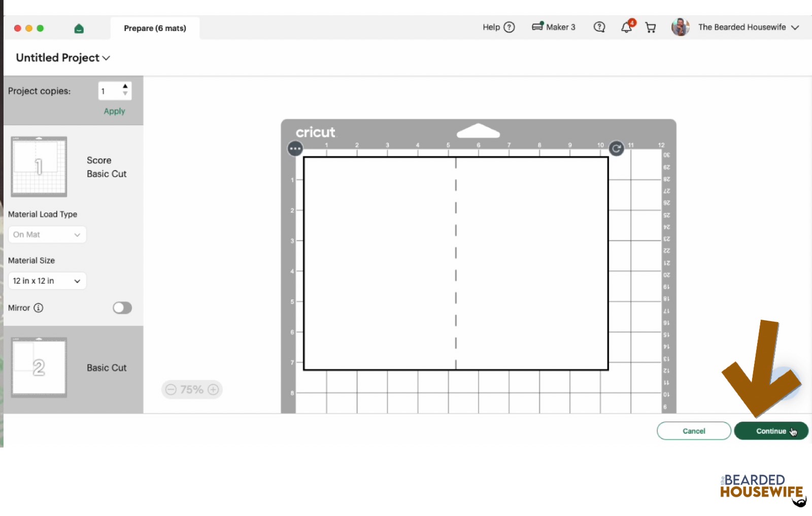Open the home icon in the tab bar
812x516 pixels.
(x=79, y=28)
